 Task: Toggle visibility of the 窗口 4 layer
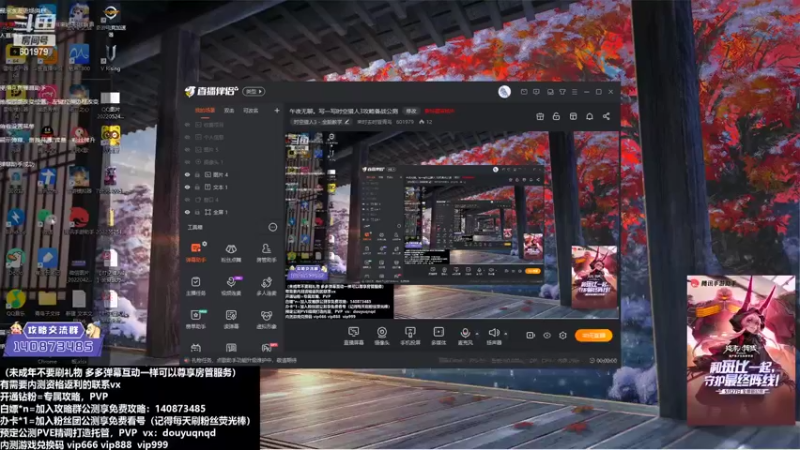click(188, 199)
